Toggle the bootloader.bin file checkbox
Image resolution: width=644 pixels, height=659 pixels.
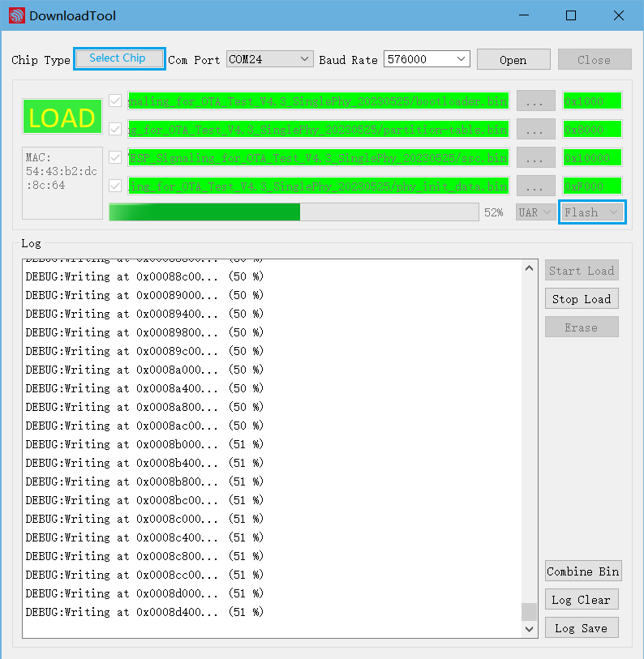pos(115,101)
